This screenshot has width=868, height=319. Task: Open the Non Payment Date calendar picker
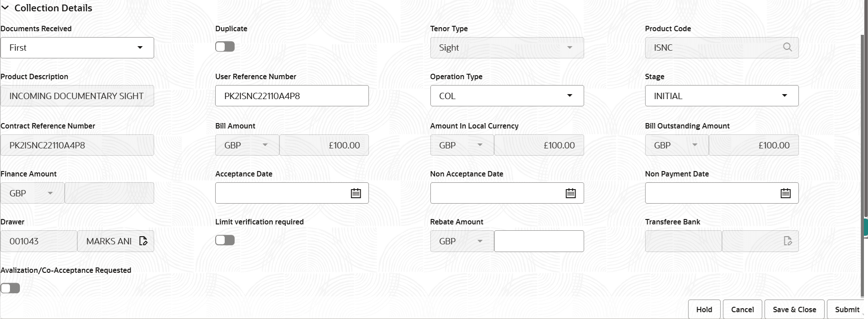tap(785, 193)
